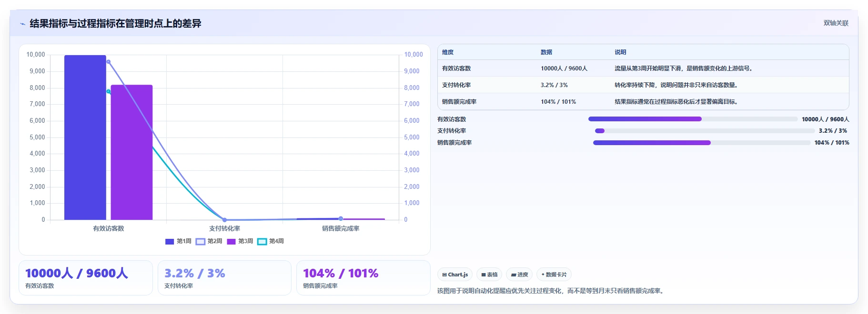
Task: Click the purple 第3周 bar for 有效访客数
Action: point(131,152)
